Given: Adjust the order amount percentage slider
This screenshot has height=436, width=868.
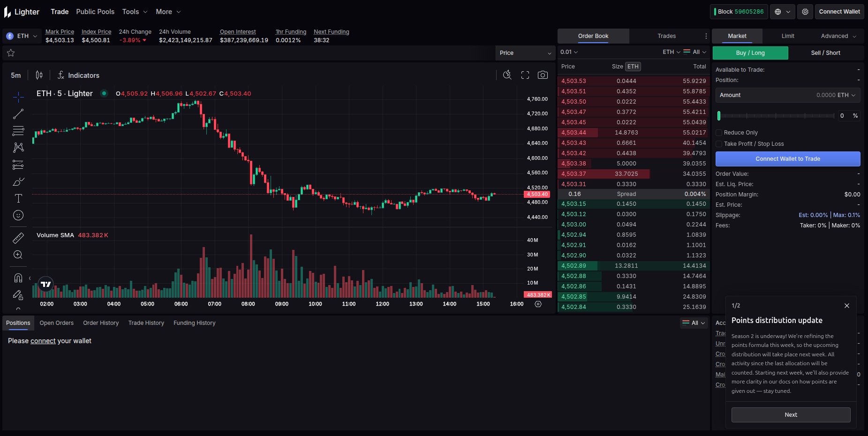Looking at the screenshot, I should (x=776, y=116).
